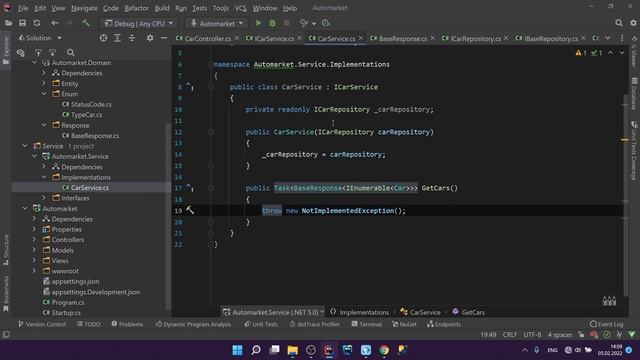Collapse the Response folder
Viewport: 640px width, 360px height.
click(x=44, y=125)
